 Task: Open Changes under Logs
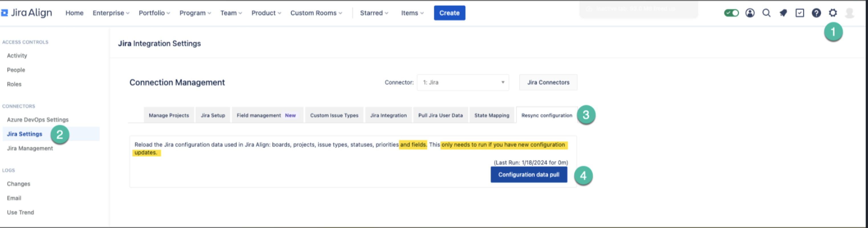click(19, 184)
